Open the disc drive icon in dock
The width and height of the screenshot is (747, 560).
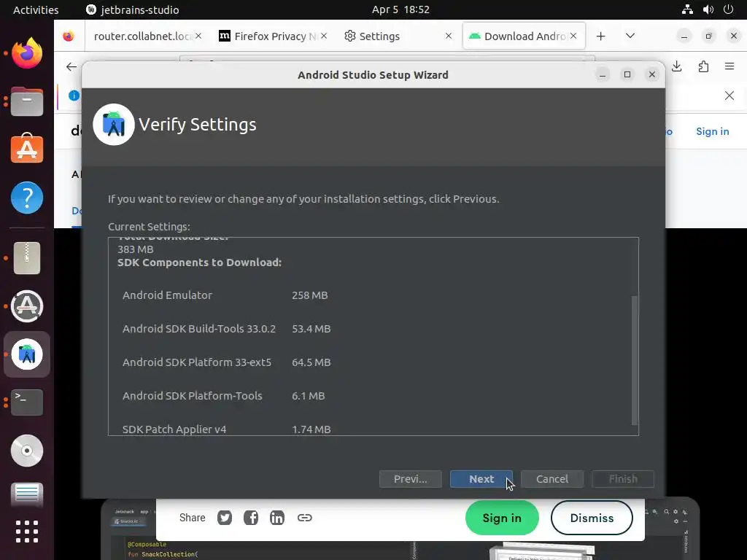click(x=27, y=451)
